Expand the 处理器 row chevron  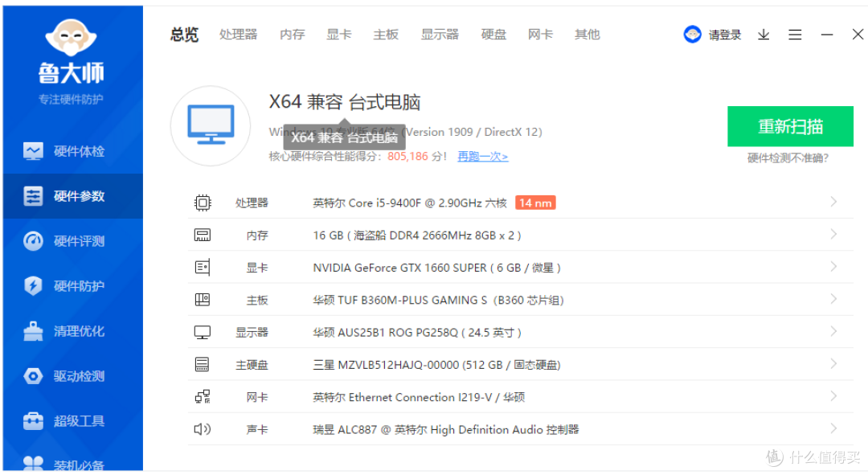tap(833, 202)
